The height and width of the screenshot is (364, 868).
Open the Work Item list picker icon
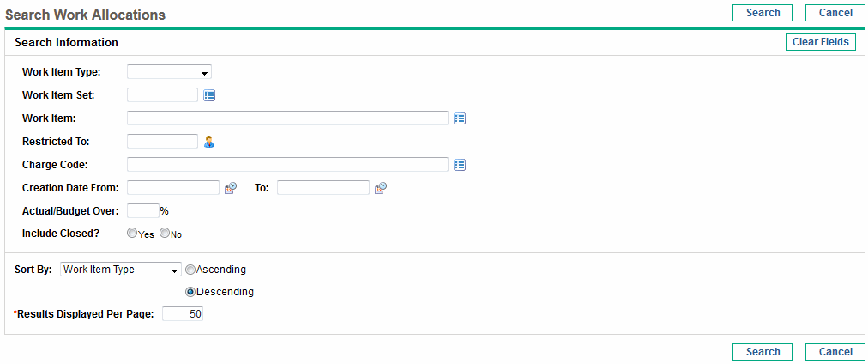[460, 118]
